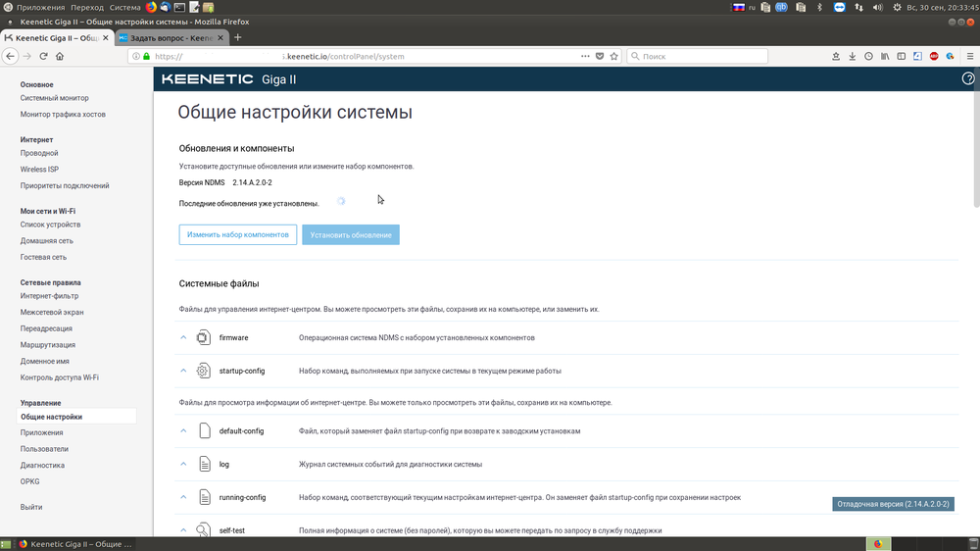980x551 pixels.
Task: Click the log file document icon
Action: click(x=205, y=464)
